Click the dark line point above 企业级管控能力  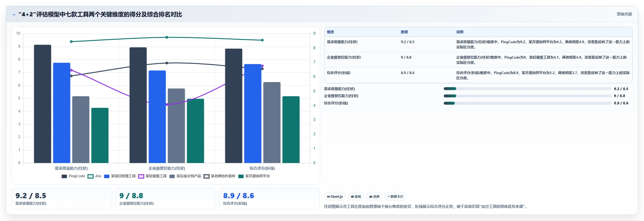[x=167, y=63]
